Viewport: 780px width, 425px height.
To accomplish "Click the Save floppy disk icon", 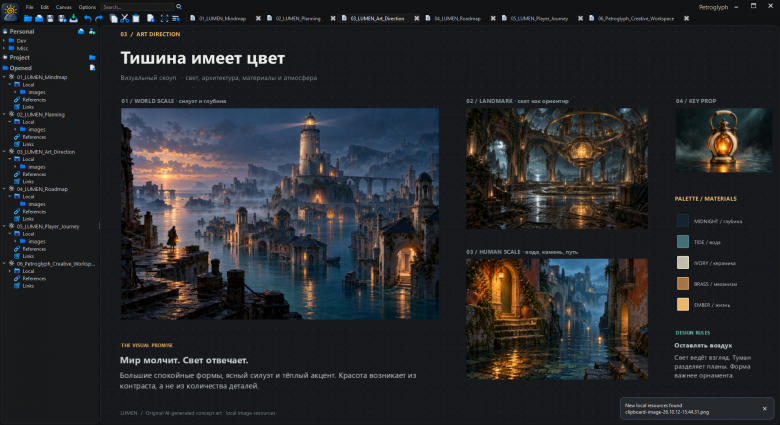I will 50,18.
